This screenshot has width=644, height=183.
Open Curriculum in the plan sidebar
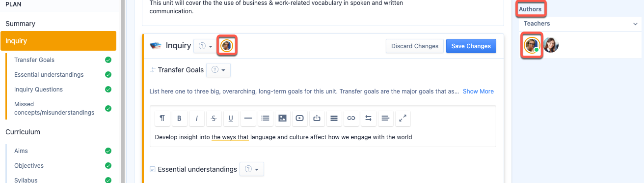[x=23, y=132]
